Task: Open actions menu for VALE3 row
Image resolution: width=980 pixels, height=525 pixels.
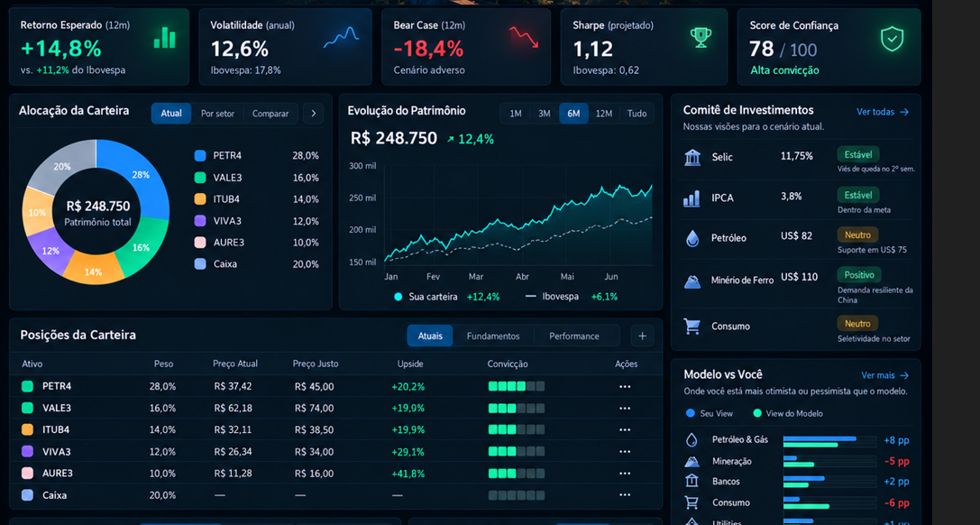Action: tap(625, 408)
